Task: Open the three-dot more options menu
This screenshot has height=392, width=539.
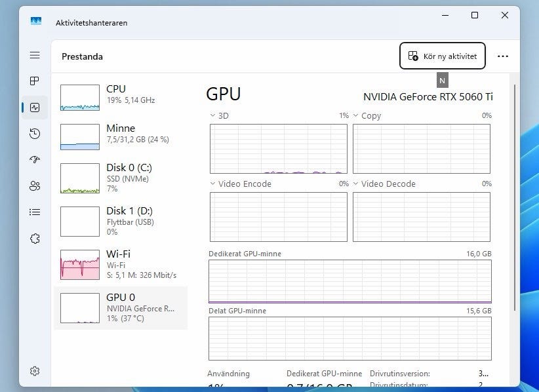Action: pyautogui.click(x=502, y=56)
